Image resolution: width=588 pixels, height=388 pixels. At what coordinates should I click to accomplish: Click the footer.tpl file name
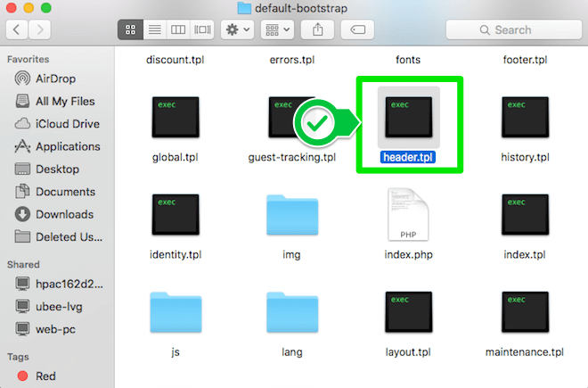click(x=525, y=60)
